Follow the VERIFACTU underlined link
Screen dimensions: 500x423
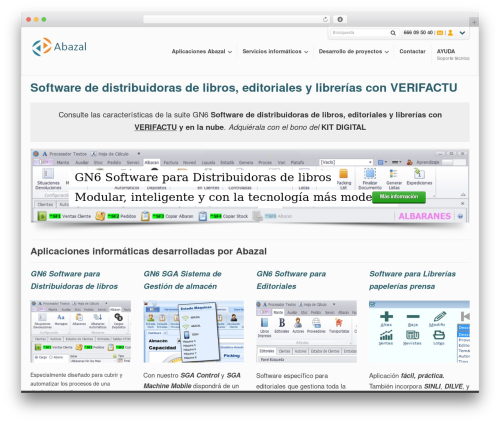pos(155,127)
